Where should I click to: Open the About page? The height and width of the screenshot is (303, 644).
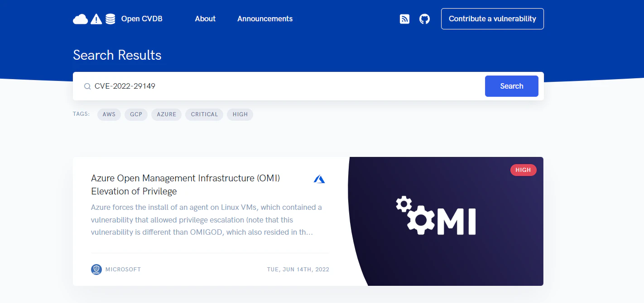pos(205,19)
